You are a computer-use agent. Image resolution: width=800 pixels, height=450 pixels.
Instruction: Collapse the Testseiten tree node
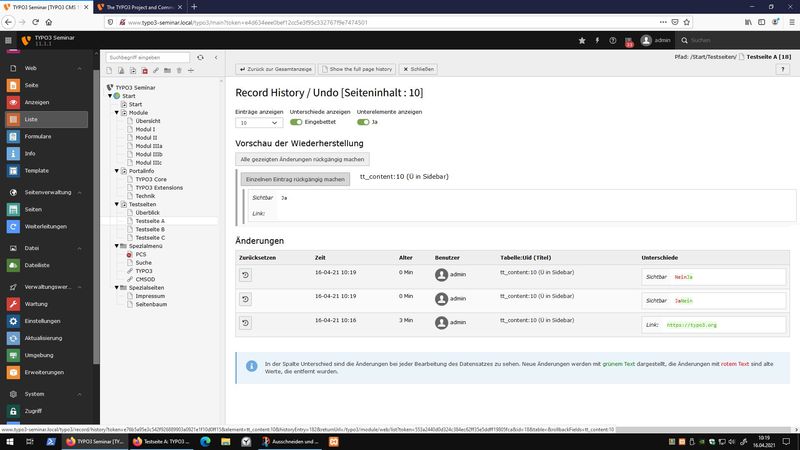point(117,204)
